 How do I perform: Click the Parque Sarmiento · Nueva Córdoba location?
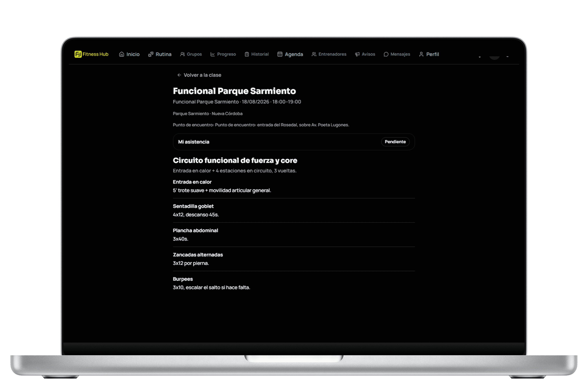click(207, 113)
